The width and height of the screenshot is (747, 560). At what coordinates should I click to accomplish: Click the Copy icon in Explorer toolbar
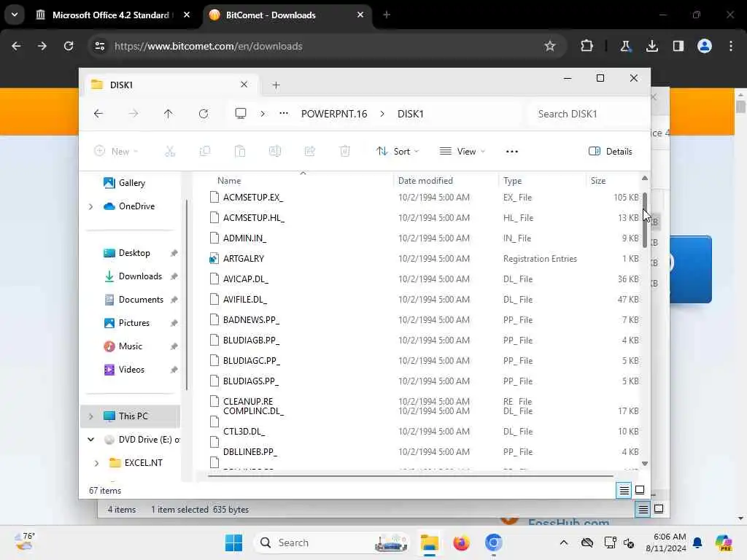click(x=205, y=152)
